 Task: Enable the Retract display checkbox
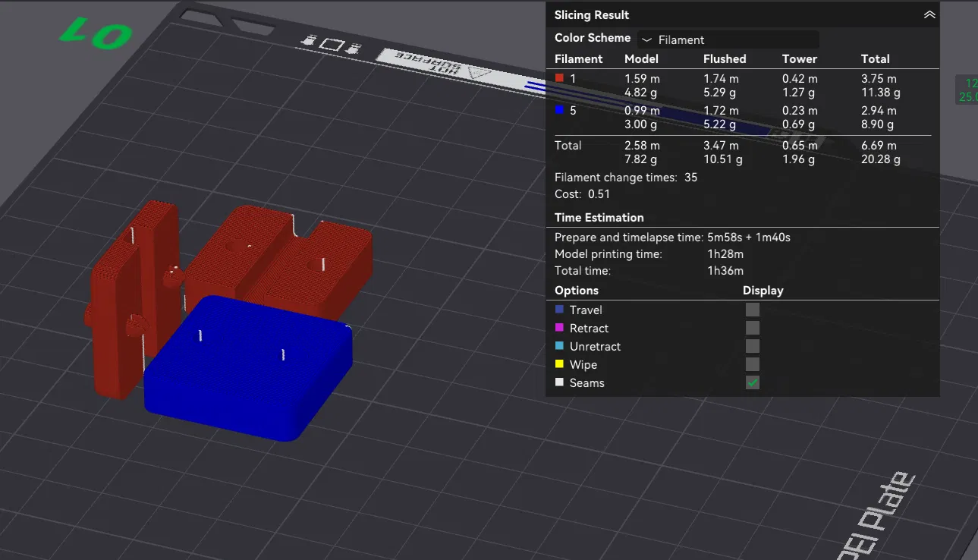click(x=753, y=328)
